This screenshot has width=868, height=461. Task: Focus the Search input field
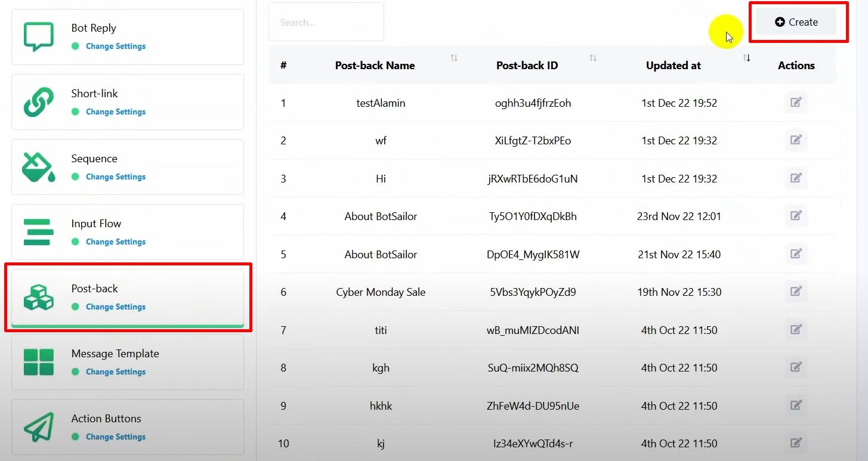326,23
